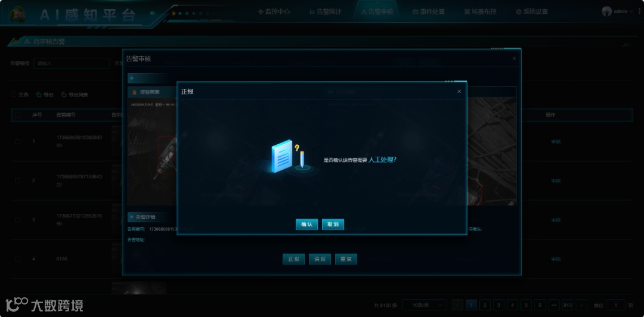The image size is (644, 317).
Task: Click the admin avatar icon
Action: 606,11
